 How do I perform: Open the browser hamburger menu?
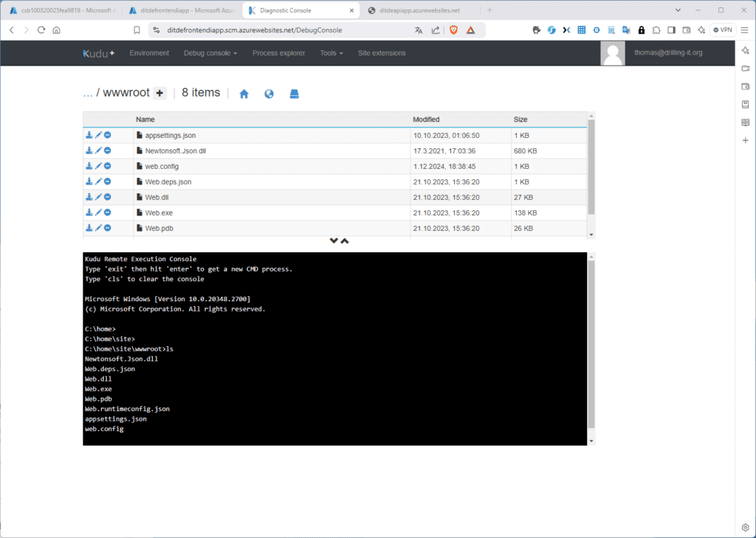(744, 30)
